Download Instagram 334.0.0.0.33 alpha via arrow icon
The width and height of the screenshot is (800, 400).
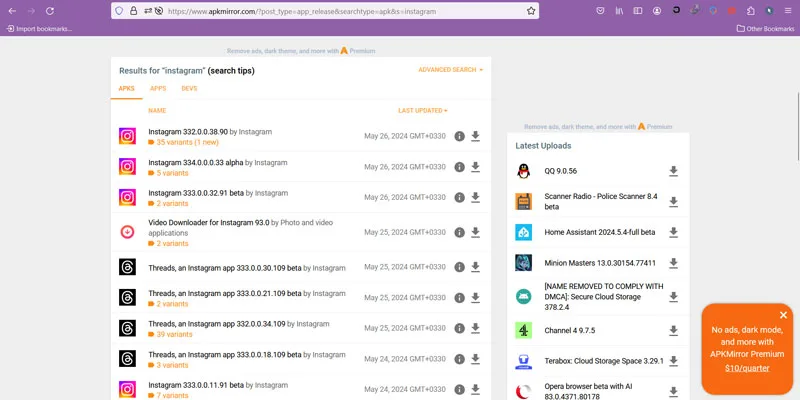point(476,167)
